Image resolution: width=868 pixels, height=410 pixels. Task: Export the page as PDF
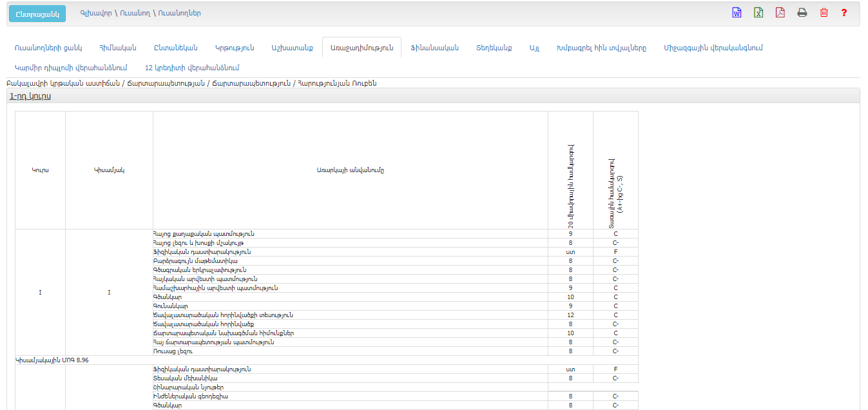click(780, 13)
